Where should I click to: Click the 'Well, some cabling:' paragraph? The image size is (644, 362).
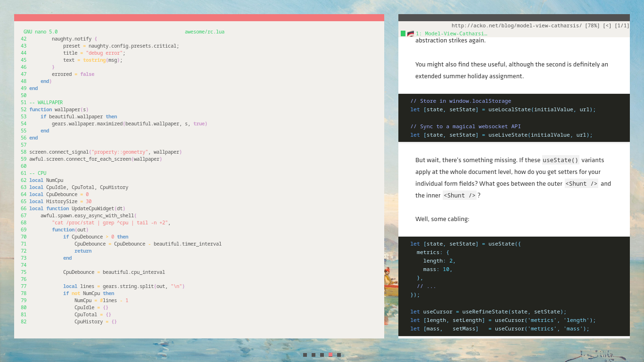(x=442, y=219)
